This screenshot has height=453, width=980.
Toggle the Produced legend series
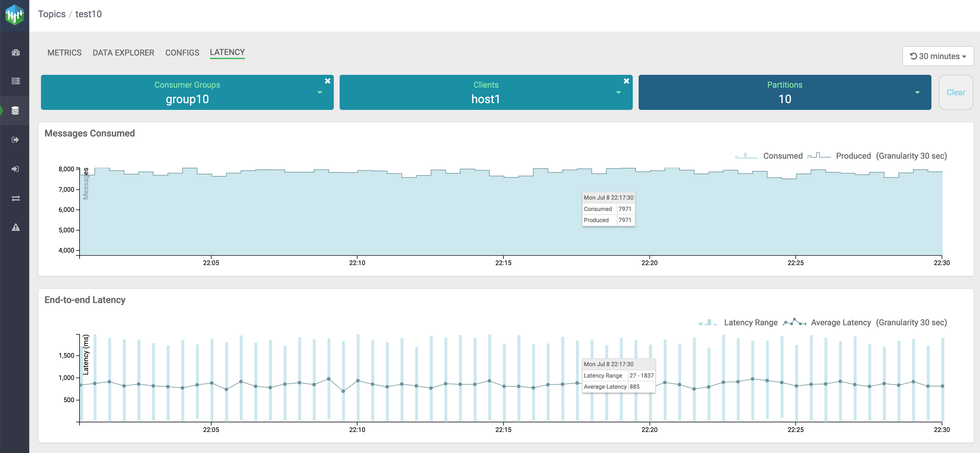(853, 156)
